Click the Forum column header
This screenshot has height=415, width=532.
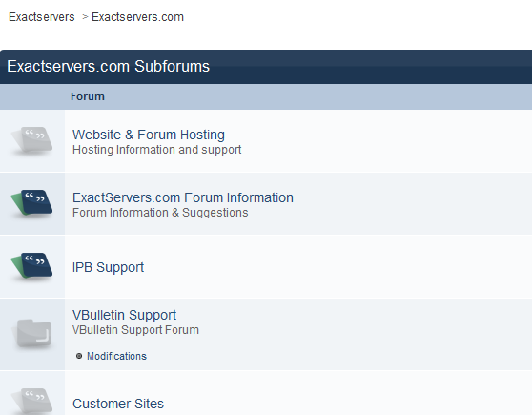pos(88,96)
